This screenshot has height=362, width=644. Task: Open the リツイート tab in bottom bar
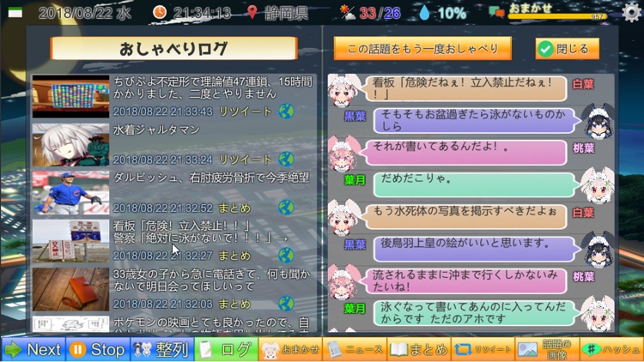pos(483,349)
